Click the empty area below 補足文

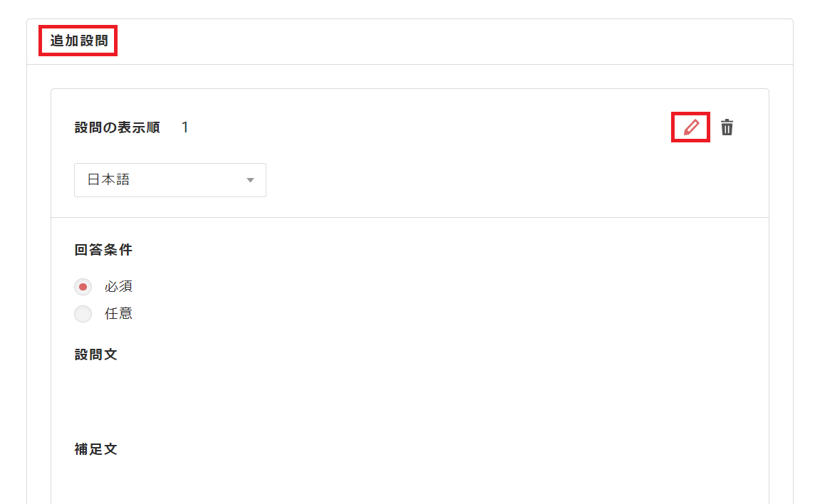(285, 484)
